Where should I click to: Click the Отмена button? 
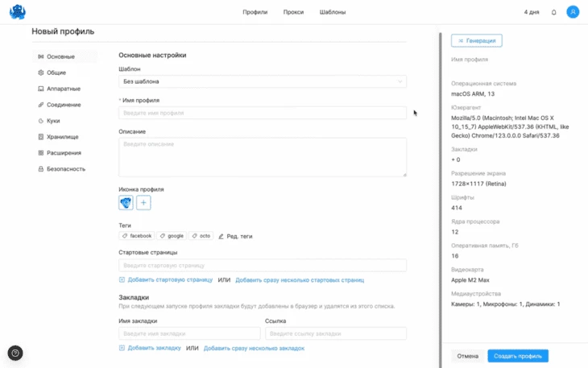(468, 356)
